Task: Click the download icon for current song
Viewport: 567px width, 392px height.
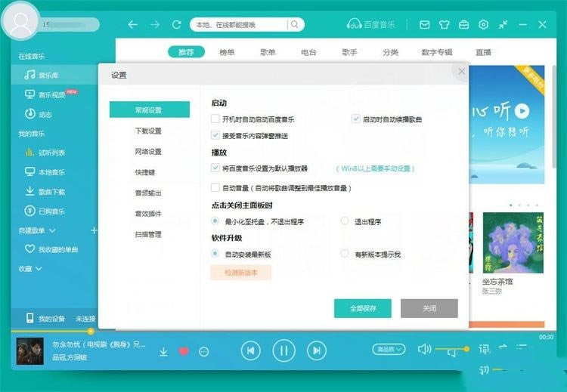Action: pyautogui.click(x=163, y=351)
